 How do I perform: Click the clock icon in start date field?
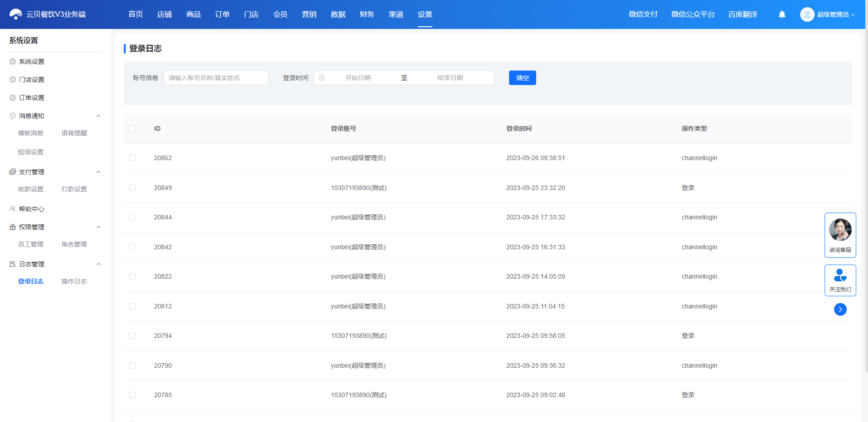[x=321, y=78]
